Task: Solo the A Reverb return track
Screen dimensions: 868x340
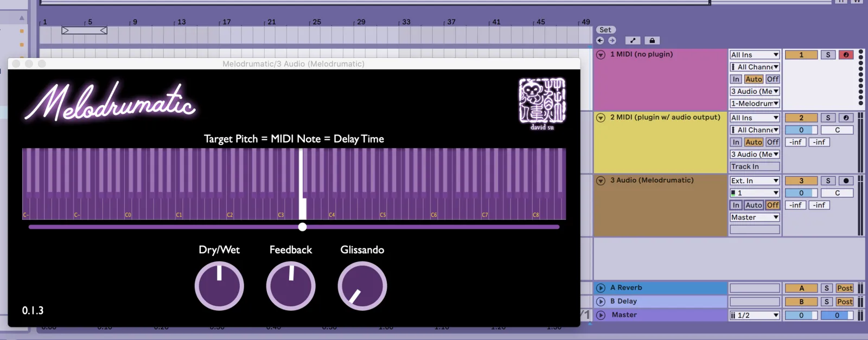Action: (x=827, y=288)
